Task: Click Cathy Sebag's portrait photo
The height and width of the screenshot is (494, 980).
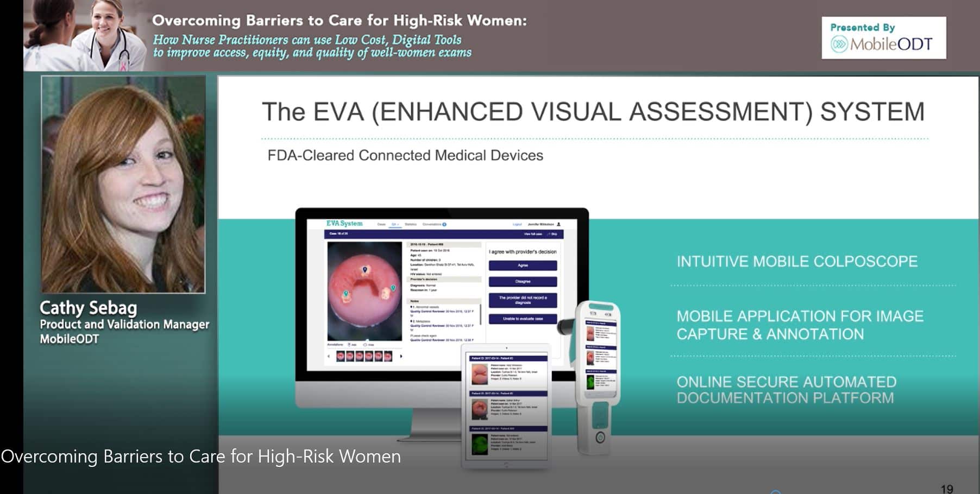Action: (123, 185)
